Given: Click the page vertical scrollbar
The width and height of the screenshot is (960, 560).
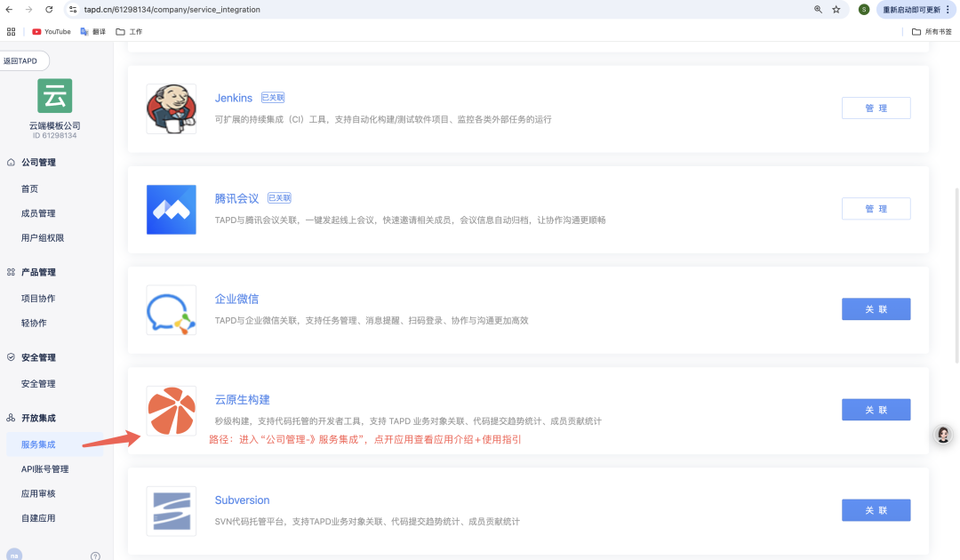Looking at the screenshot, I should [x=956, y=276].
